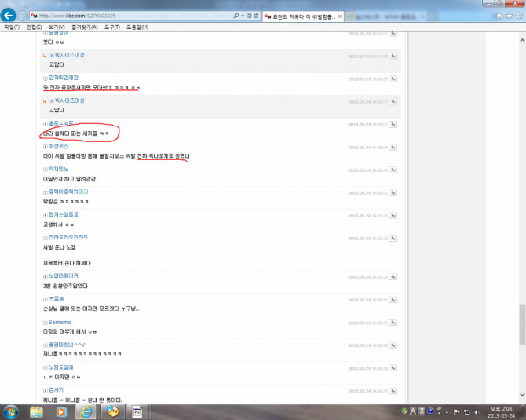Open the address bar autocomplete dropdown arrow

[x=243, y=16]
